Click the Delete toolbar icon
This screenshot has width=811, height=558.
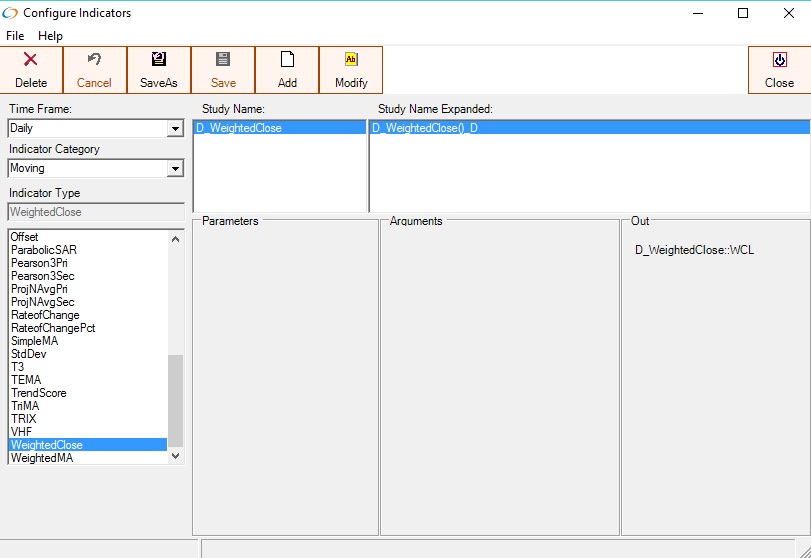click(x=31, y=60)
